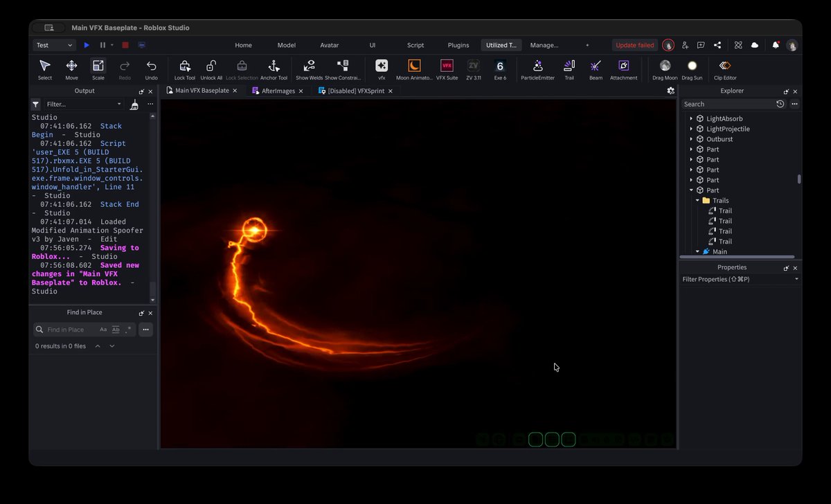This screenshot has height=504, width=831.
Task: Open the Clip Editor
Action: [x=725, y=69]
